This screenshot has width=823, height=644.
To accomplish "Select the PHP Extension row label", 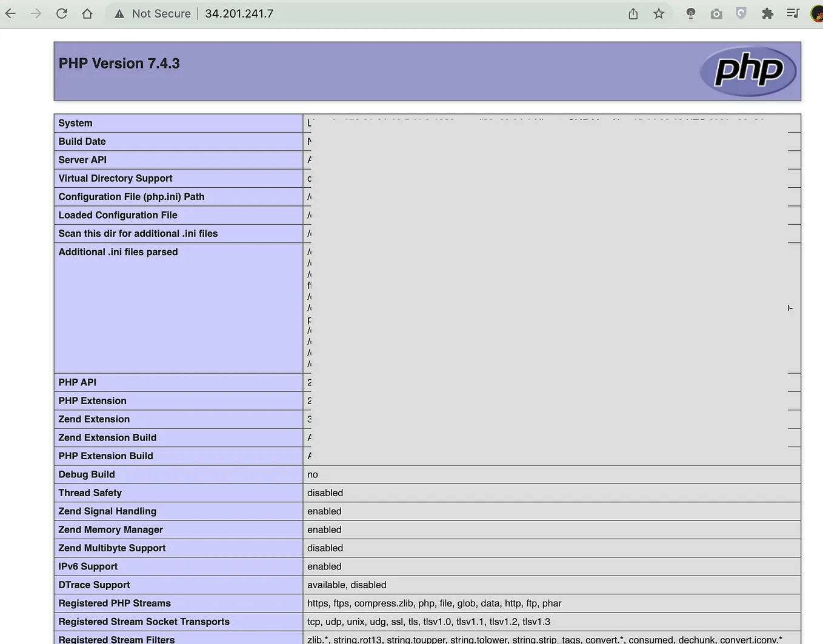I will tap(93, 400).
